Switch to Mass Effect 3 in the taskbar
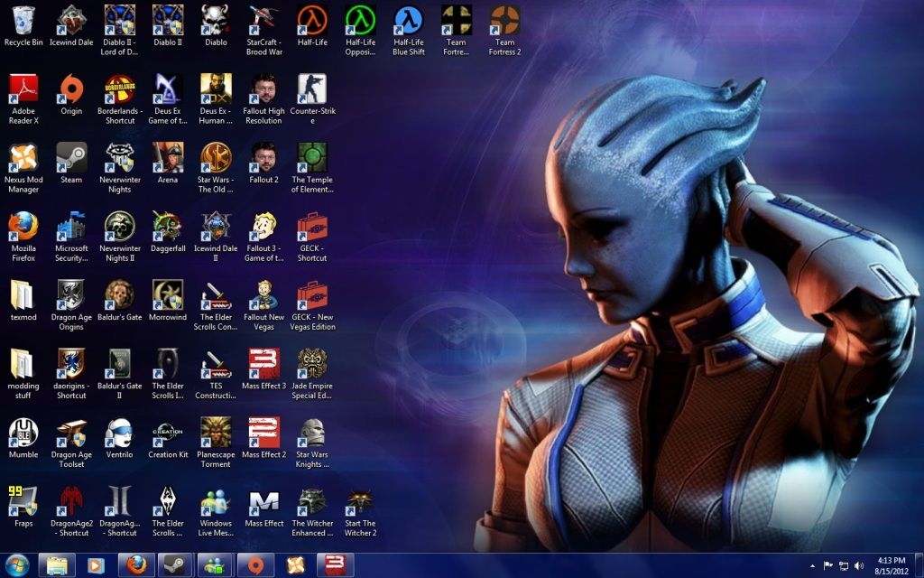This screenshot has width=924, height=578. pyautogui.click(x=335, y=565)
